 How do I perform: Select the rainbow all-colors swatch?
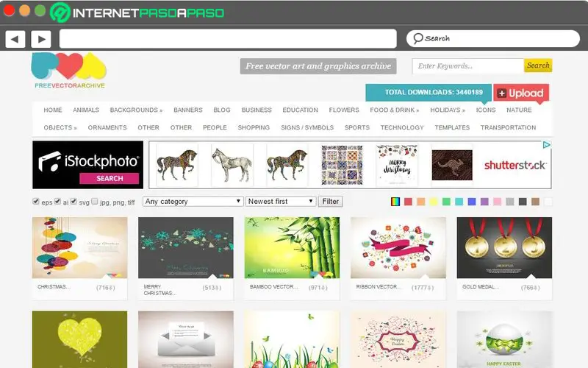point(395,202)
